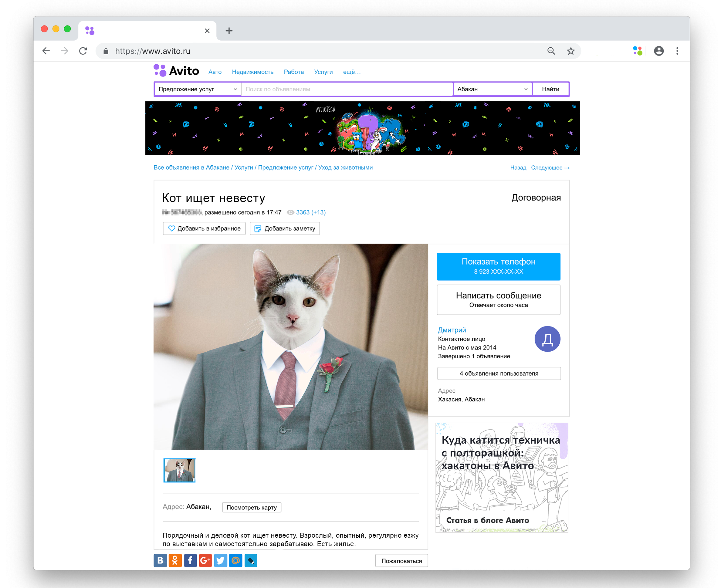Click the Поиск по объявлениям search field
This screenshot has width=721, height=588.
pos(347,89)
